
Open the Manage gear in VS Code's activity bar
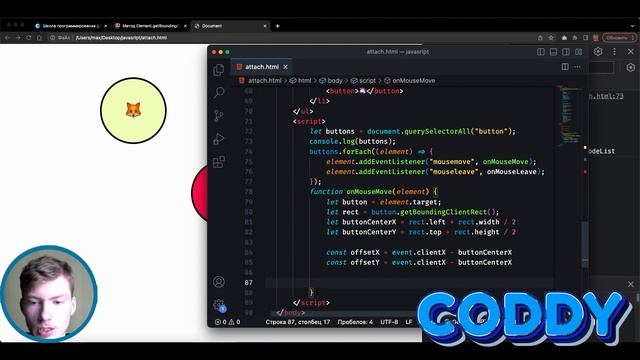click(219, 305)
